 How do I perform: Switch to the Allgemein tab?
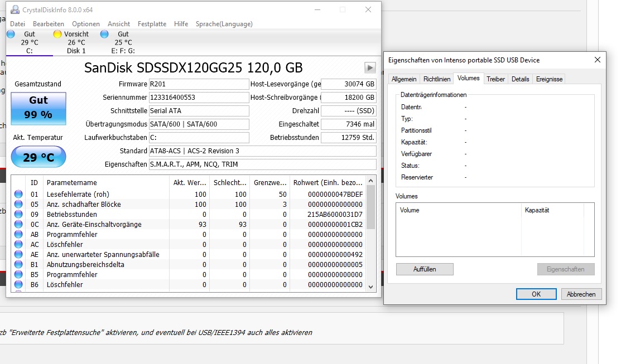pyautogui.click(x=404, y=79)
